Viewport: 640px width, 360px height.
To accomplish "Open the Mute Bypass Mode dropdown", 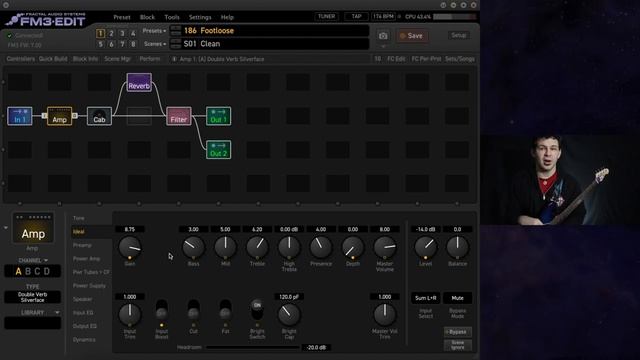I will click(x=458, y=298).
